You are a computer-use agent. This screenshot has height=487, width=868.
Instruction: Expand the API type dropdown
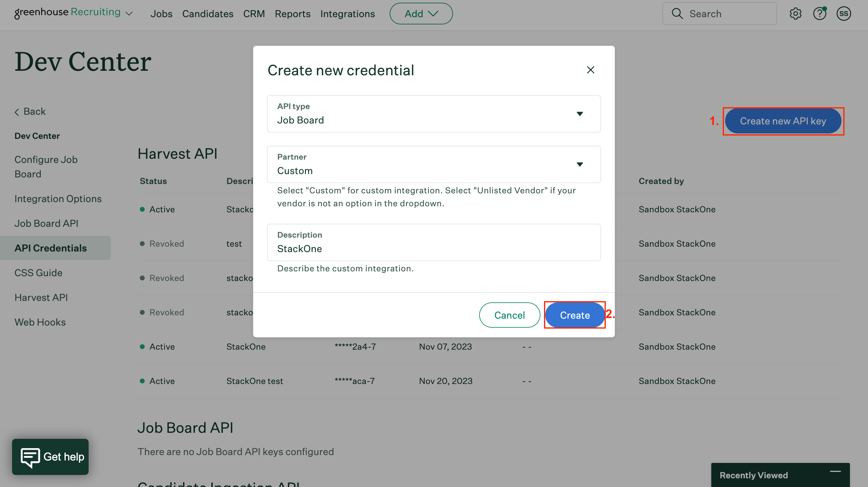click(x=580, y=114)
